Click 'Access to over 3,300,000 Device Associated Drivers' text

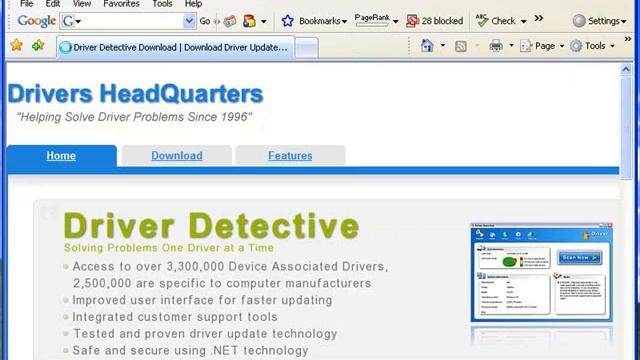tap(230, 267)
